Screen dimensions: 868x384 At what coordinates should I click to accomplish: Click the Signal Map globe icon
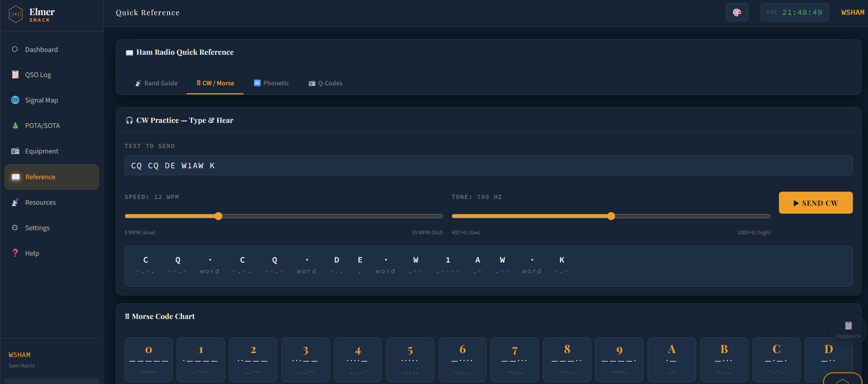(x=15, y=100)
